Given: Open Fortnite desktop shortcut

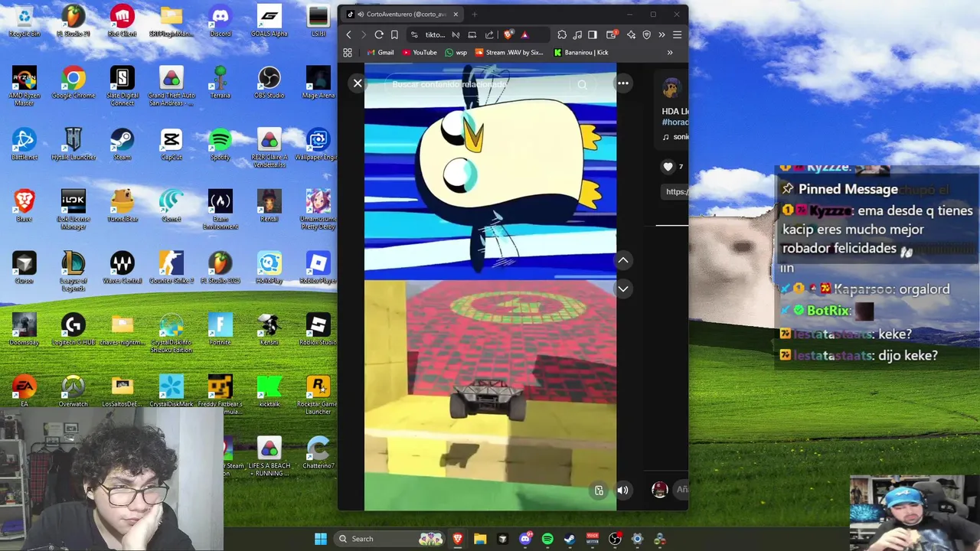Looking at the screenshot, I should (220, 329).
